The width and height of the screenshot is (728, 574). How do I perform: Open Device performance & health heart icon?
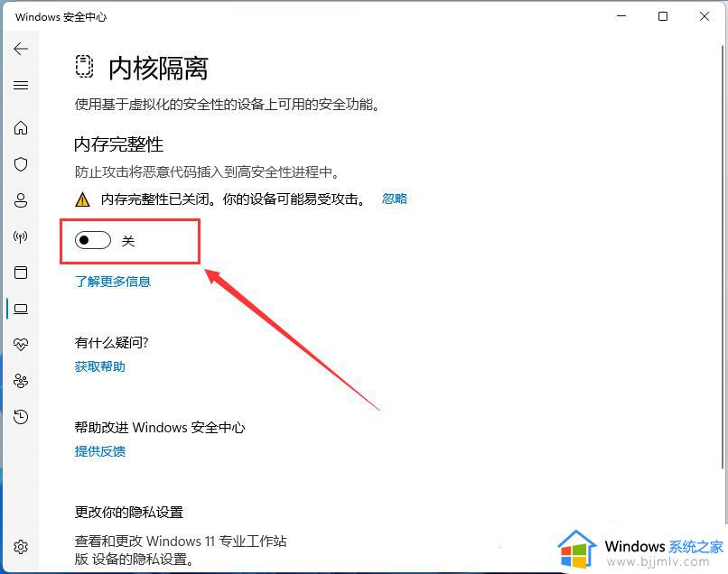click(21, 345)
